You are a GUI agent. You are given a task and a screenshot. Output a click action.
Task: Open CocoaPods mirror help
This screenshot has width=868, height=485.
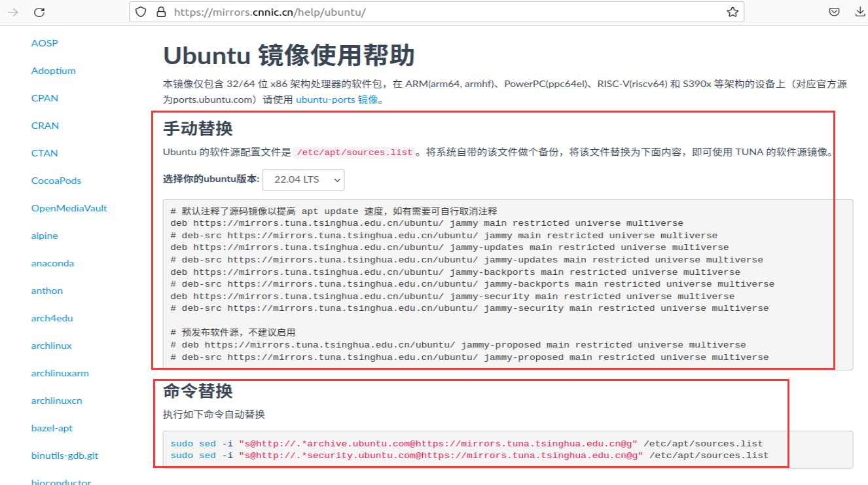[x=56, y=181]
